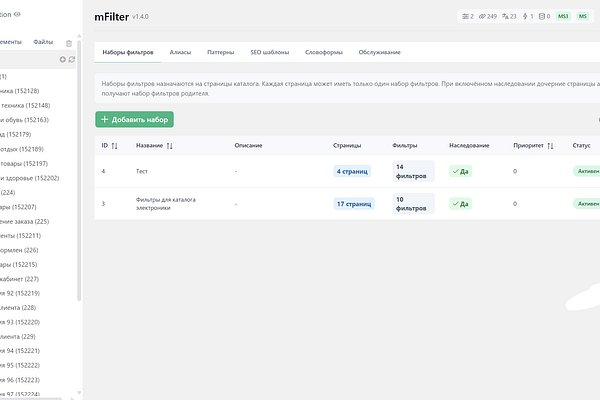Click the Описание column header
This screenshot has height=400, width=600.
coord(248,145)
